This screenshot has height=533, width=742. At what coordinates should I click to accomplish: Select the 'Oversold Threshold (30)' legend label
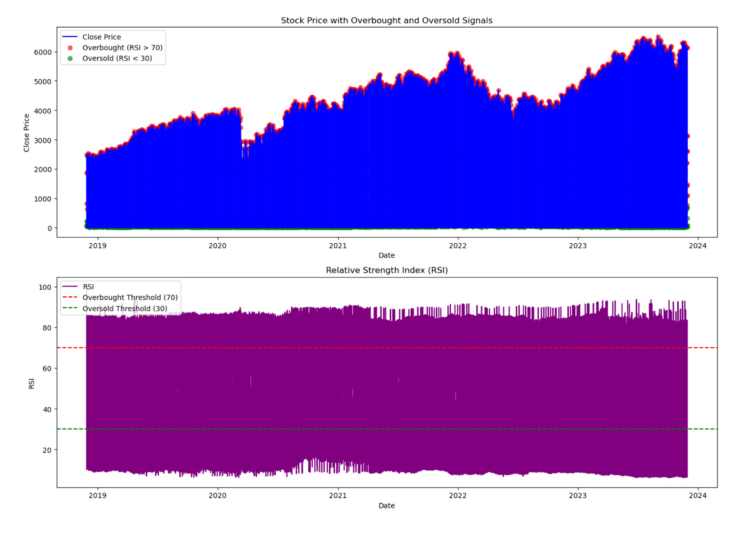pos(123,307)
